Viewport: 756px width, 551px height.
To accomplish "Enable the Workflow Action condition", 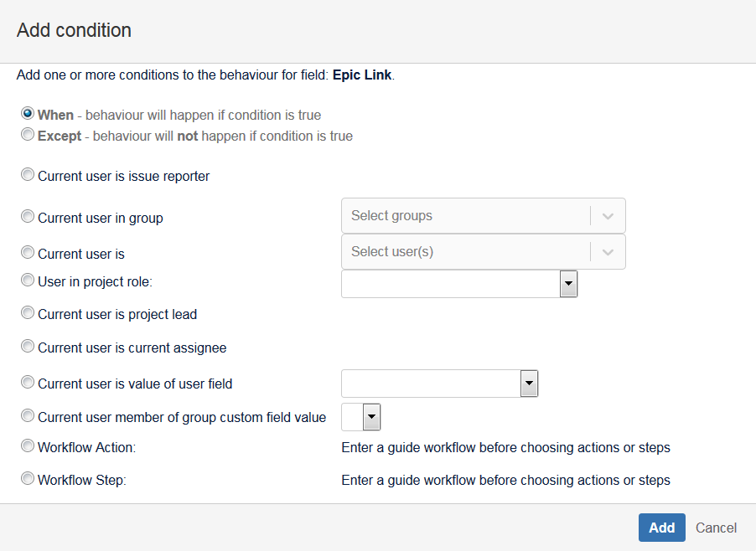I will pyautogui.click(x=28, y=445).
